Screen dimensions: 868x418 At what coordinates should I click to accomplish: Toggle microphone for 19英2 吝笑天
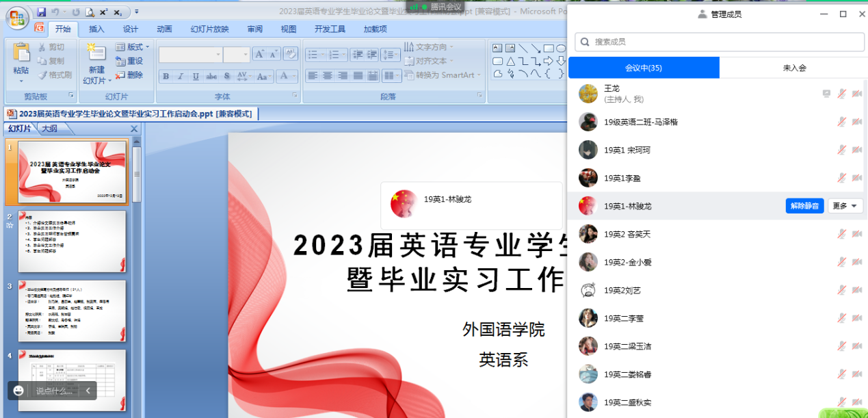click(842, 234)
